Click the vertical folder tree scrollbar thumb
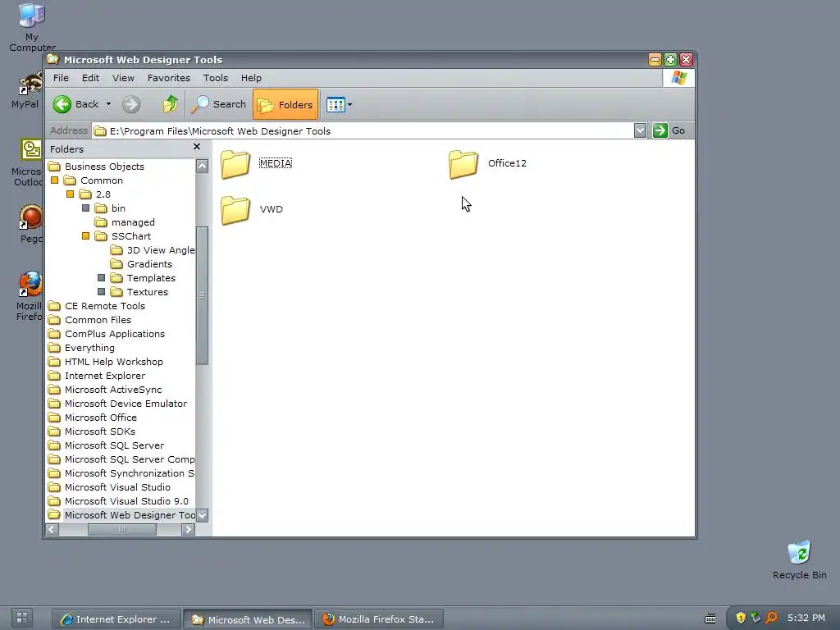 coord(202,295)
